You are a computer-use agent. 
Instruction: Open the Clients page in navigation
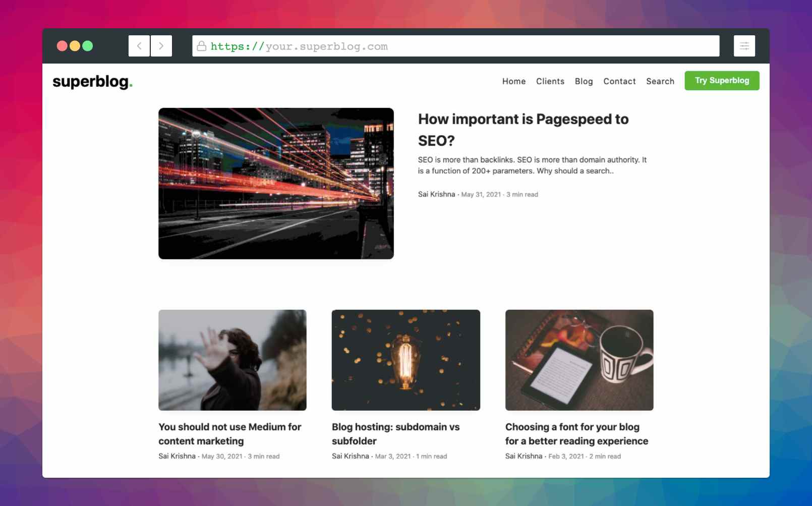pos(550,81)
